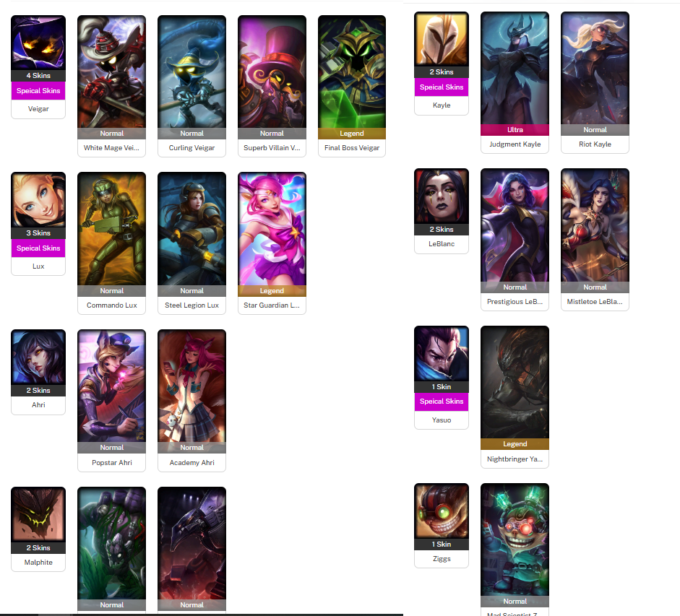This screenshot has height=616, width=680.
Task: Click the Curling Veigar skin name
Action: click(191, 148)
